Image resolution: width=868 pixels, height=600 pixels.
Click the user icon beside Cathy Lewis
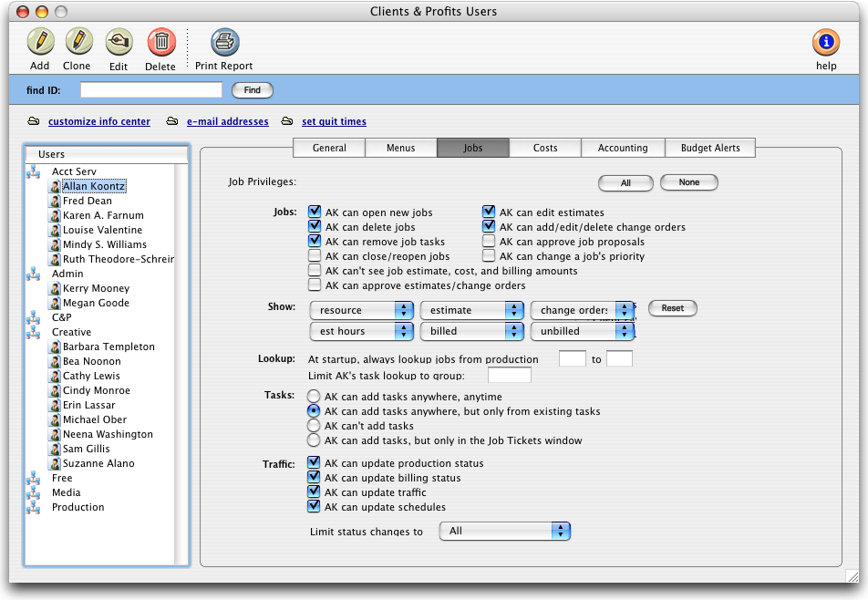pyautogui.click(x=55, y=376)
